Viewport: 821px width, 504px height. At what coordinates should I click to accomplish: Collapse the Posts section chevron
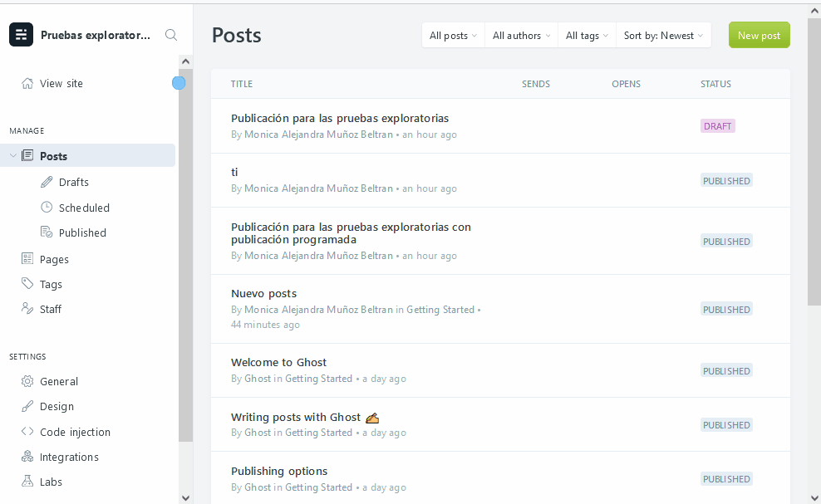12,154
